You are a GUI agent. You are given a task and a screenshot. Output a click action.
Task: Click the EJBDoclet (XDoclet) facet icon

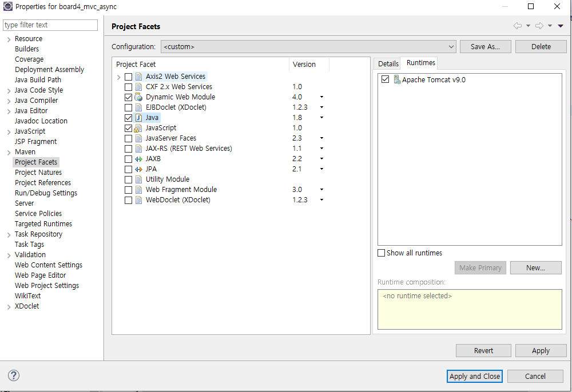138,107
